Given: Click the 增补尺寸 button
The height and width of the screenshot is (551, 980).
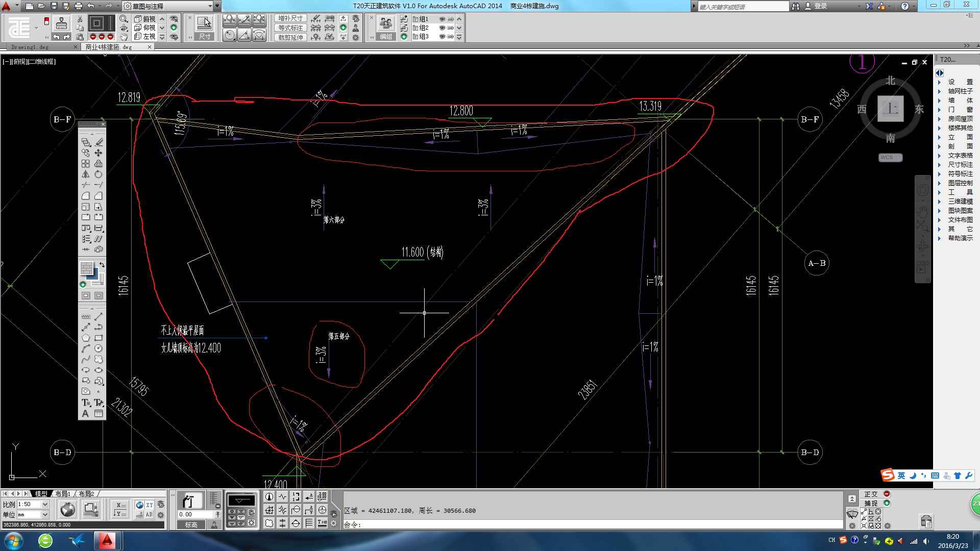Looking at the screenshot, I should point(291,18).
